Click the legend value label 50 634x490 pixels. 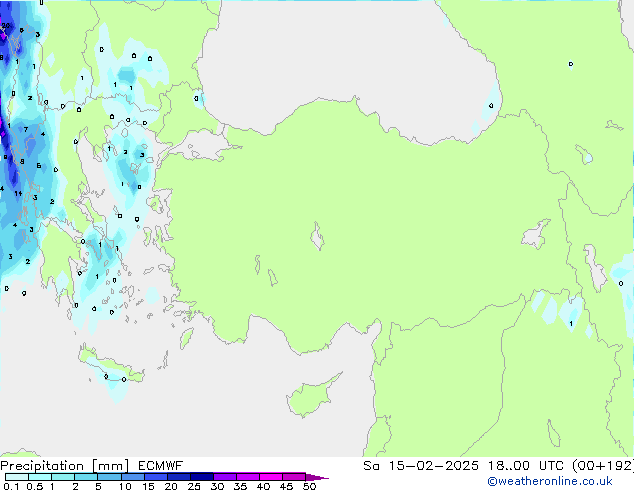[310, 486]
